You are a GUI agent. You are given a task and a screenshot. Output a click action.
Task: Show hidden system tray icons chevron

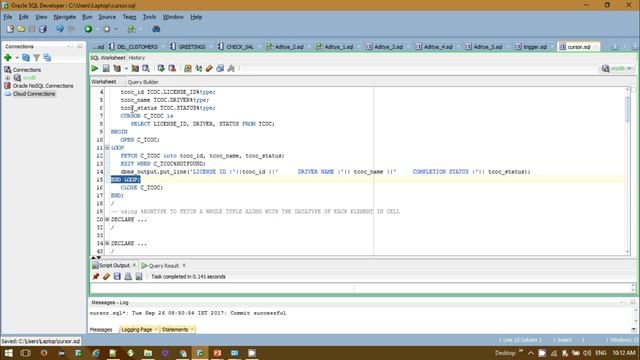point(531,353)
